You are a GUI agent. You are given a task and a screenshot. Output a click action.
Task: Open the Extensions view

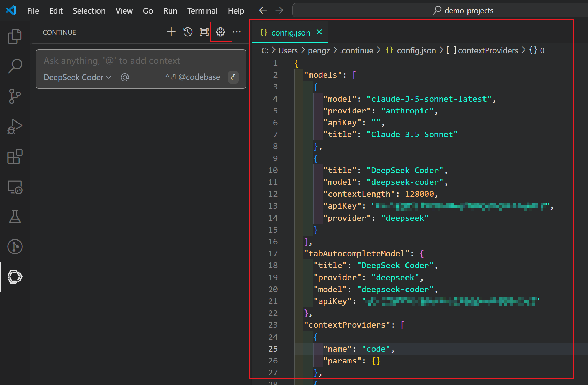[15, 157]
